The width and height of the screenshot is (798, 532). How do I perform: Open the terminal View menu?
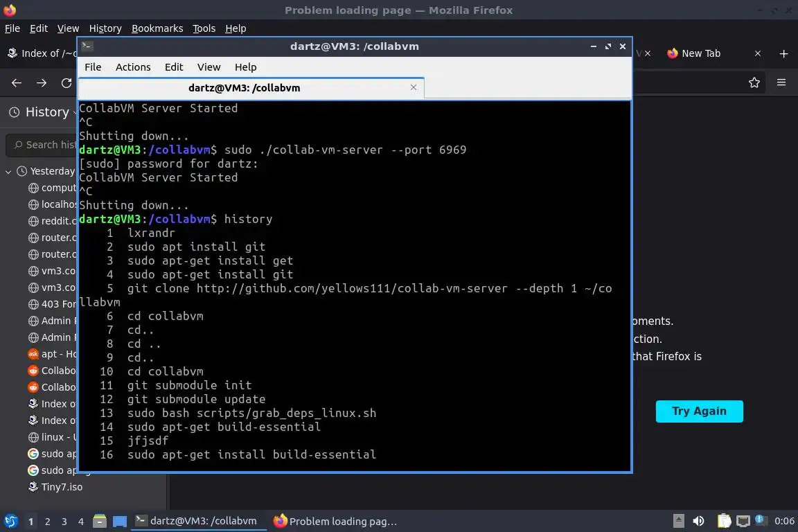click(209, 67)
